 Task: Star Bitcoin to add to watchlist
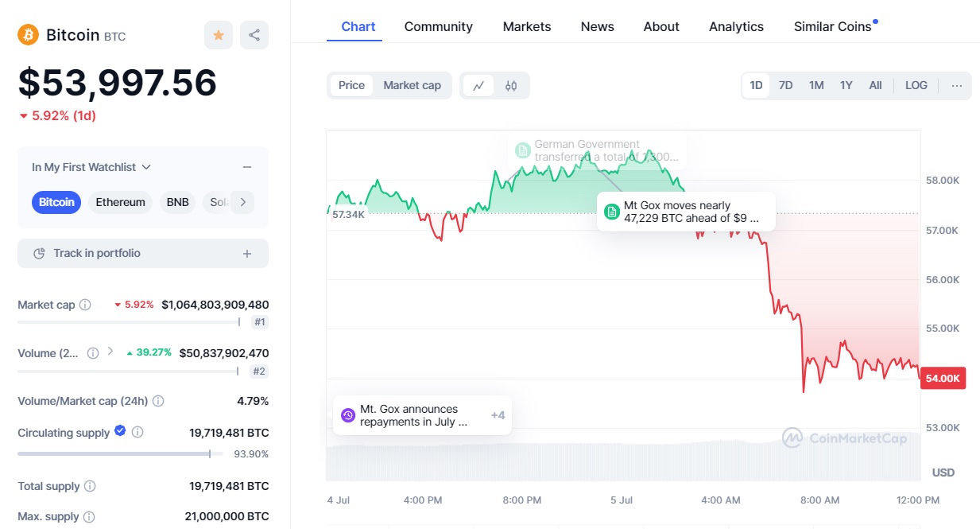click(x=218, y=35)
